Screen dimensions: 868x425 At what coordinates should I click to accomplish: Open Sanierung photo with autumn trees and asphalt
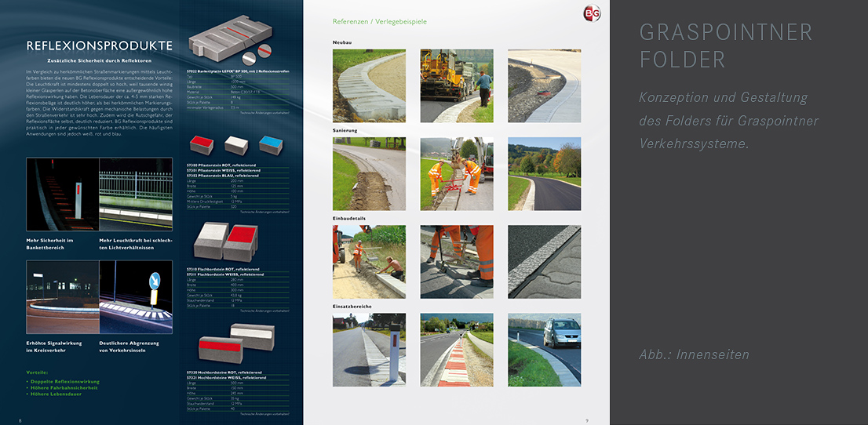(544, 174)
